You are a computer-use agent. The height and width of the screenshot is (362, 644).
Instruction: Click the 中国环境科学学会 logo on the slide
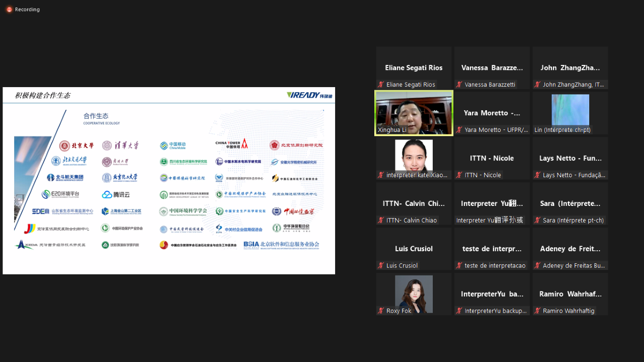coord(183,211)
